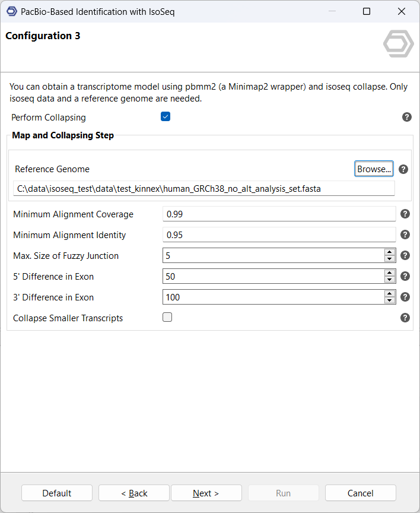Increase Max. Size of Fuzzy Junction value
Image resolution: width=420 pixels, height=513 pixels.
click(x=390, y=252)
